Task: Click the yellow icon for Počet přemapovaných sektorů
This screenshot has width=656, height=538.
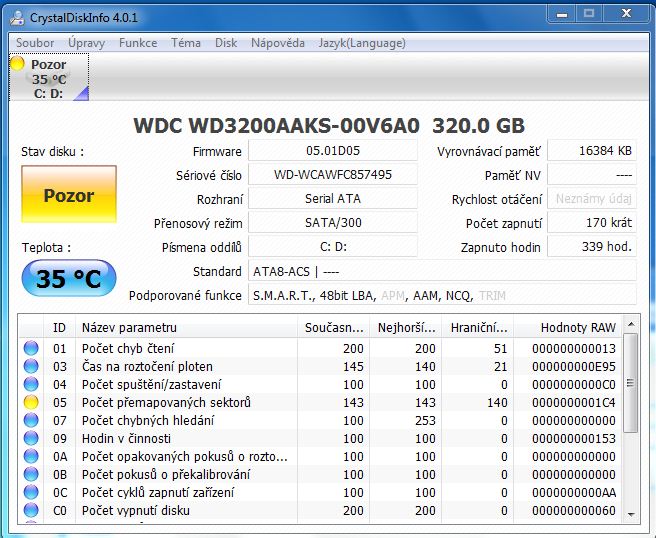Action: pyautogui.click(x=31, y=402)
